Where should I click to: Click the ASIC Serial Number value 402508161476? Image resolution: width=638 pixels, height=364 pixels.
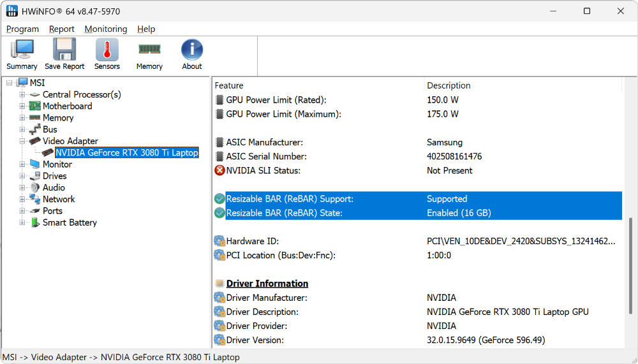tap(454, 157)
